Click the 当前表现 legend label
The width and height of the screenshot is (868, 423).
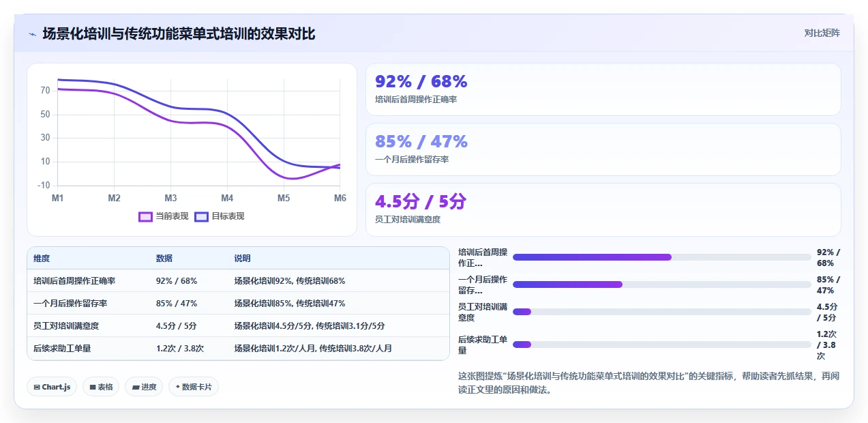click(172, 216)
